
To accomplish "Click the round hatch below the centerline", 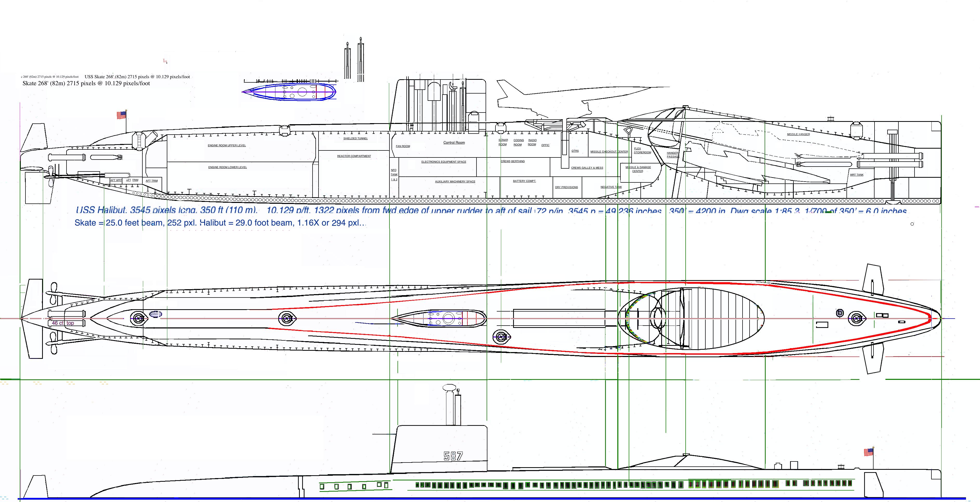I will coord(501,337).
